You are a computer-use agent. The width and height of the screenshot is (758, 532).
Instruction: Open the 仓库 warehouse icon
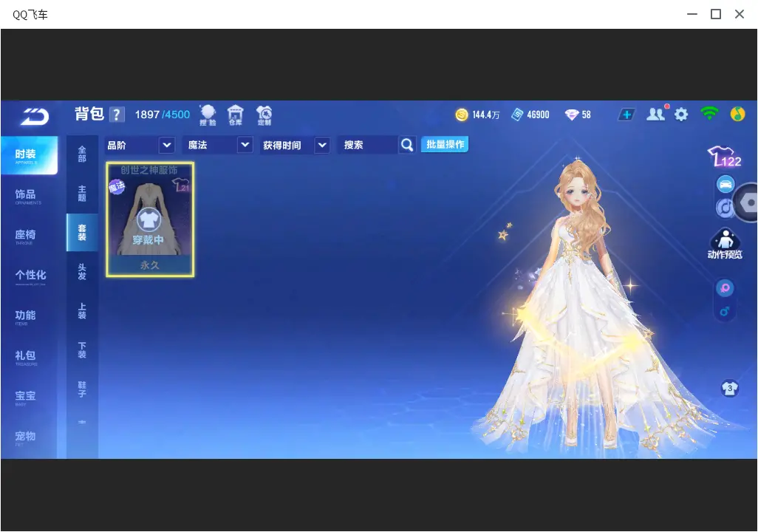[x=236, y=115]
